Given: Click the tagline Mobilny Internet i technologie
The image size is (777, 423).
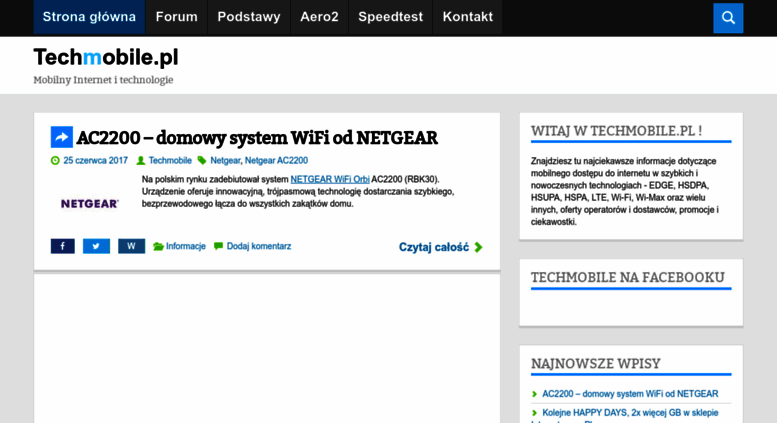Looking at the screenshot, I should point(103,80).
